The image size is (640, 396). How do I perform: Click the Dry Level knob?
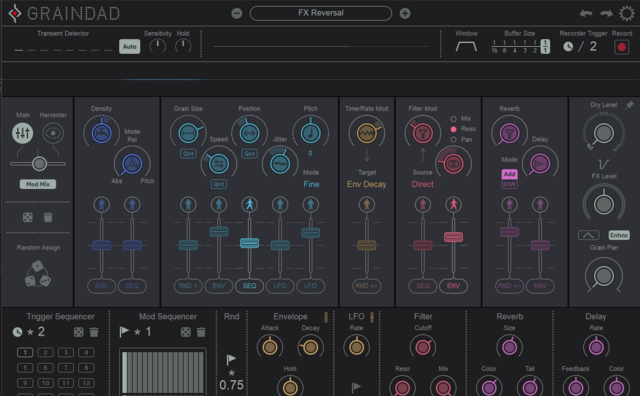(604, 133)
